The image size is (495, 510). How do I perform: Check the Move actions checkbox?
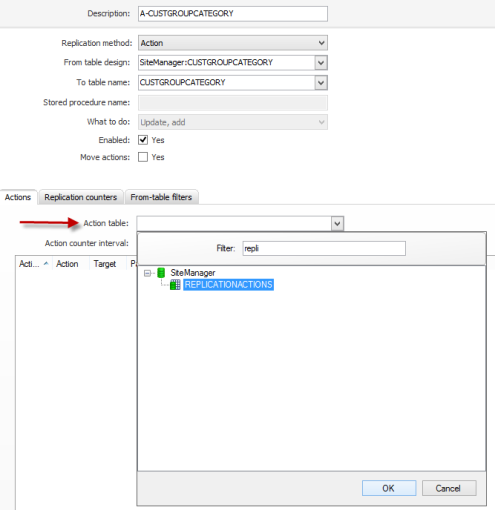143,157
